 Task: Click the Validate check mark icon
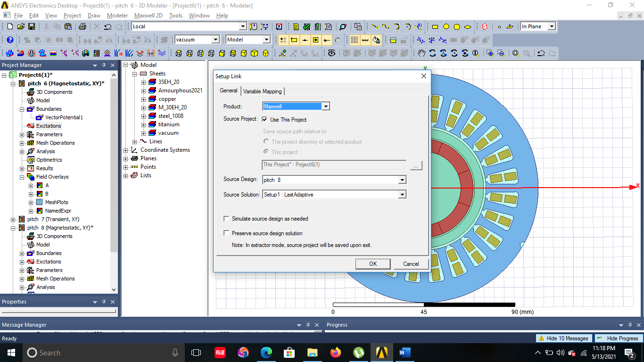click(307, 26)
